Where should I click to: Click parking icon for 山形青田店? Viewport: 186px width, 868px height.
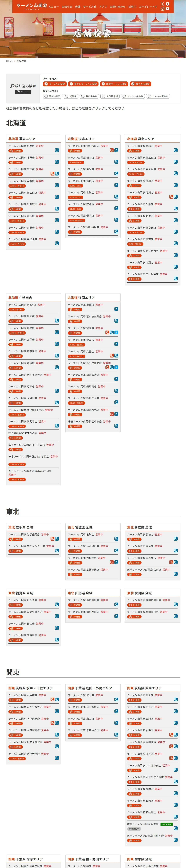click(x=116, y=605)
